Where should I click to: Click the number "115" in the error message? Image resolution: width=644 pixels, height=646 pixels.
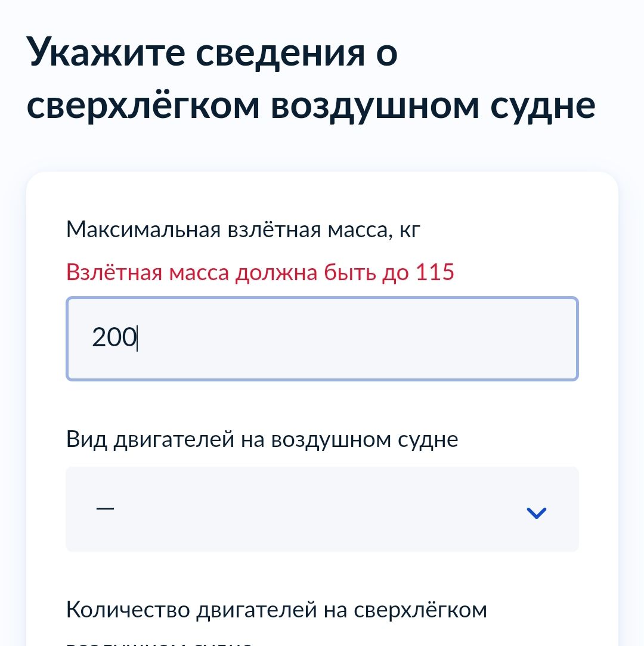pos(435,272)
